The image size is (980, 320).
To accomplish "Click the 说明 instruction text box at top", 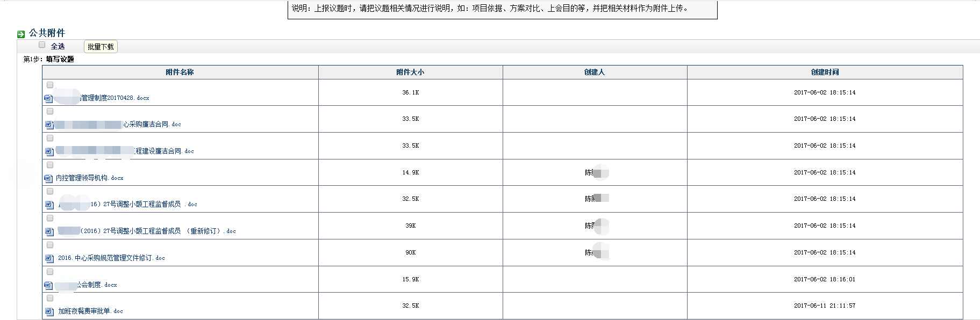I will tap(503, 10).
